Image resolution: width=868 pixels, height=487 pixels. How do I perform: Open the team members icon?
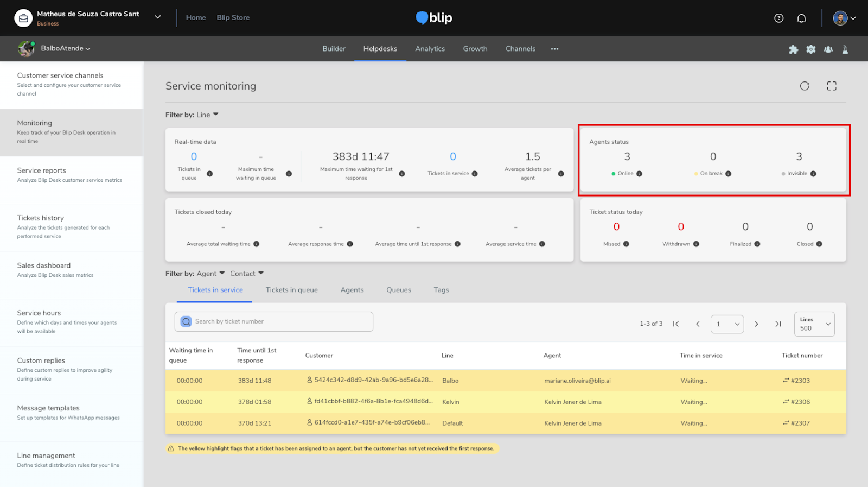coord(828,49)
